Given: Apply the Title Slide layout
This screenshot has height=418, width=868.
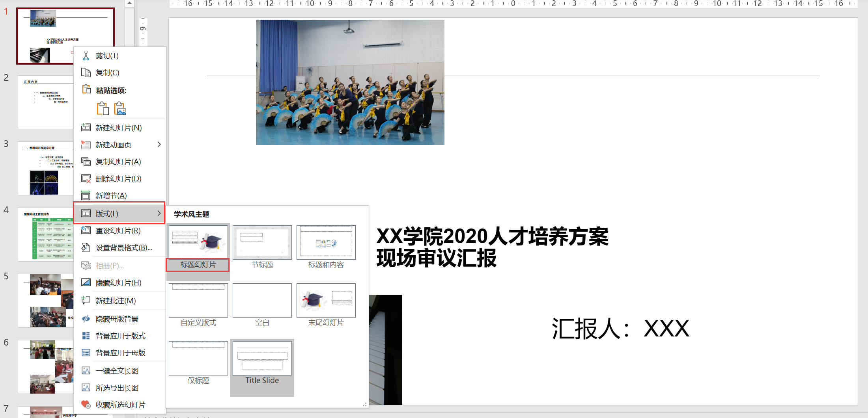Looking at the screenshot, I should [262, 367].
